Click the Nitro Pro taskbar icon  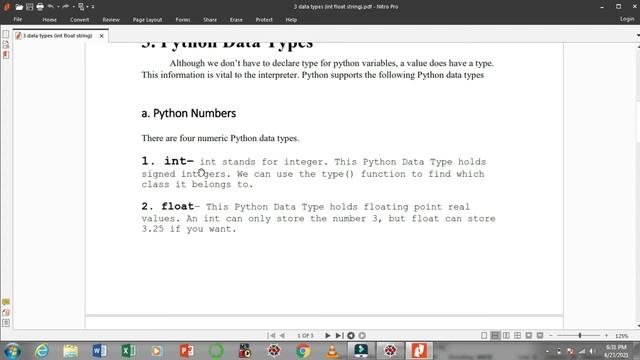419,351
